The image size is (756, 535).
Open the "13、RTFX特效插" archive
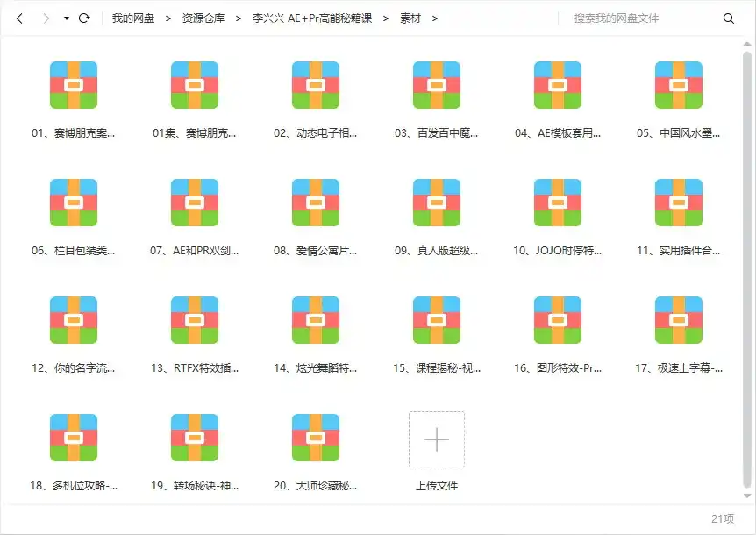193,320
